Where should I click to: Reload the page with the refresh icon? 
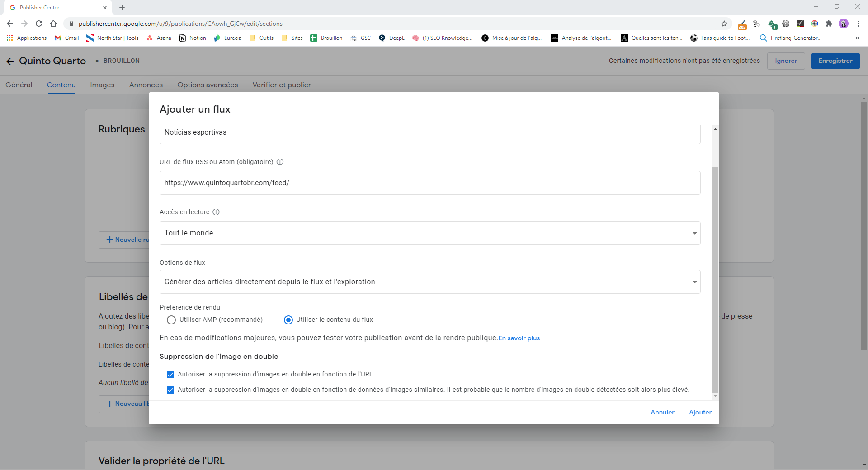39,23
